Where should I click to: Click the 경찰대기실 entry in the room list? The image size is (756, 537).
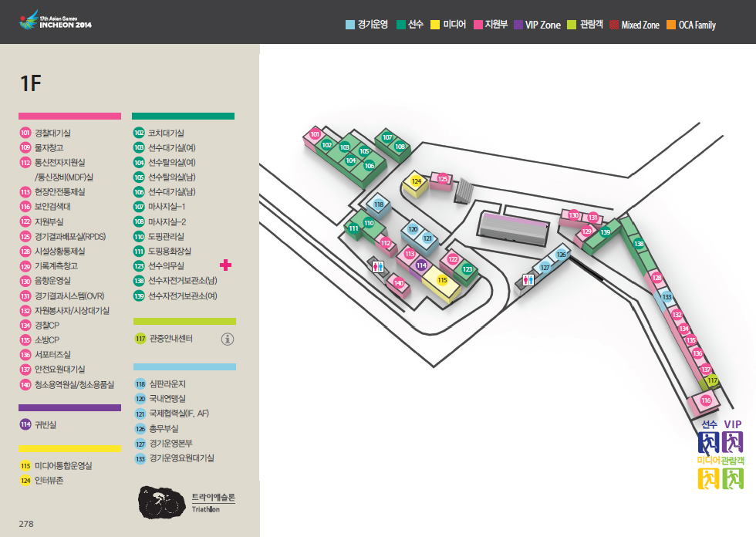click(46, 133)
